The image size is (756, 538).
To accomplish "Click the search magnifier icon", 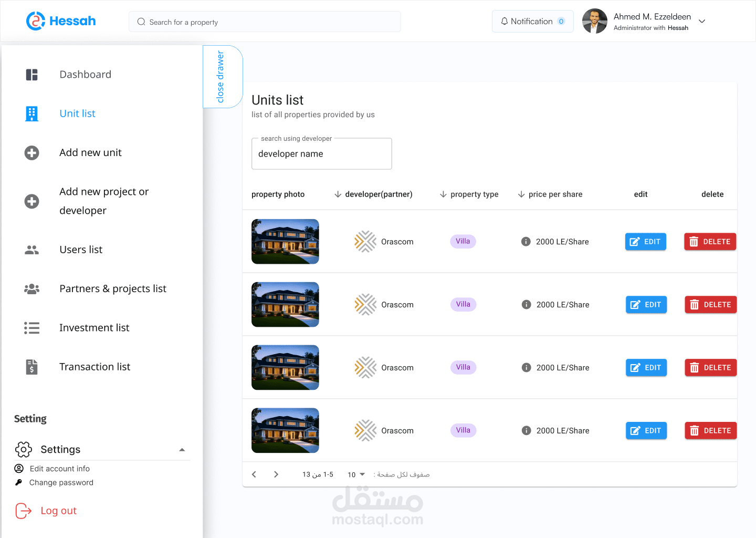I will point(141,22).
